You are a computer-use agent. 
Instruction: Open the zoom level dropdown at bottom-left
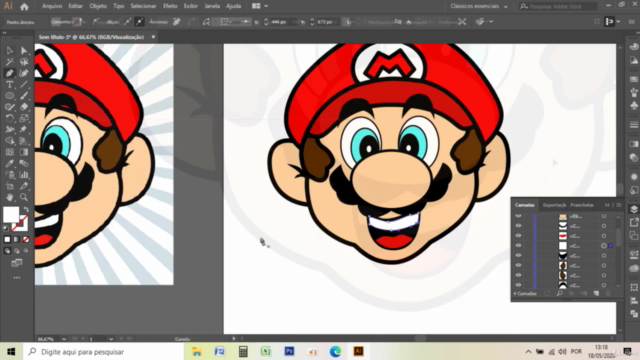[64, 339]
